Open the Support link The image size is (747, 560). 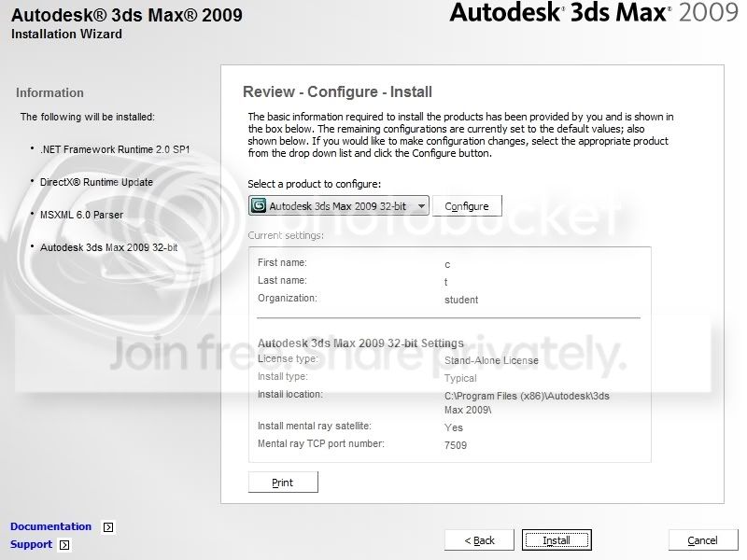[x=31, y=544]
